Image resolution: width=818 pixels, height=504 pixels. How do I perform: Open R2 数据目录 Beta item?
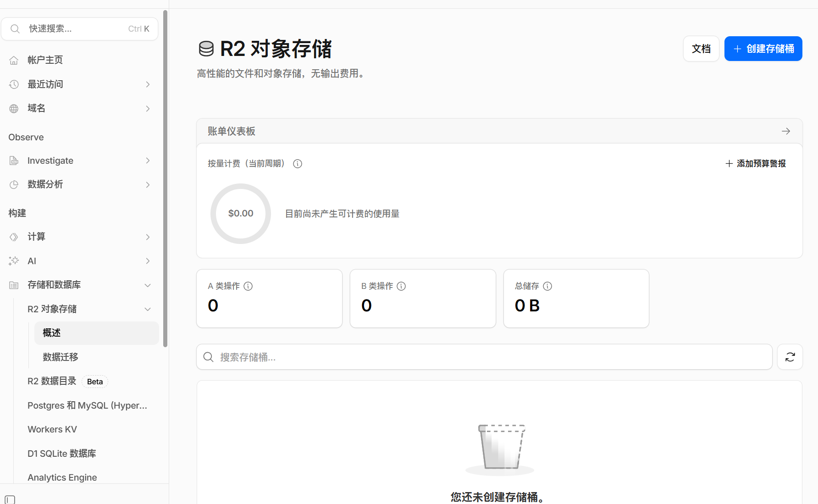(x=52, y=381)
